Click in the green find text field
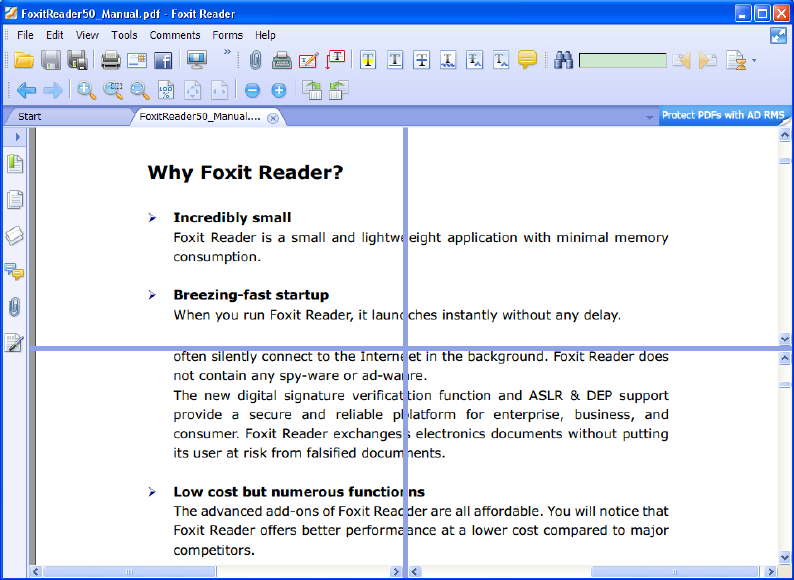This screenshot has height=580, width=794. click(622, 60)
